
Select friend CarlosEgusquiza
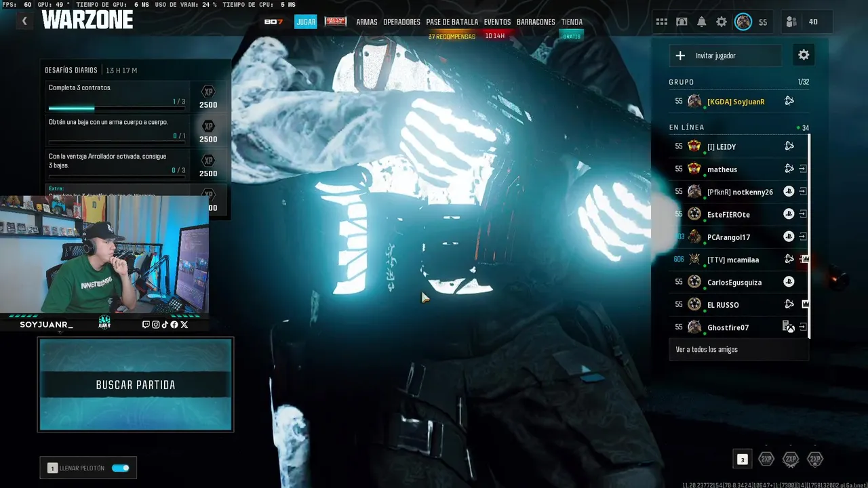point(738,282)
